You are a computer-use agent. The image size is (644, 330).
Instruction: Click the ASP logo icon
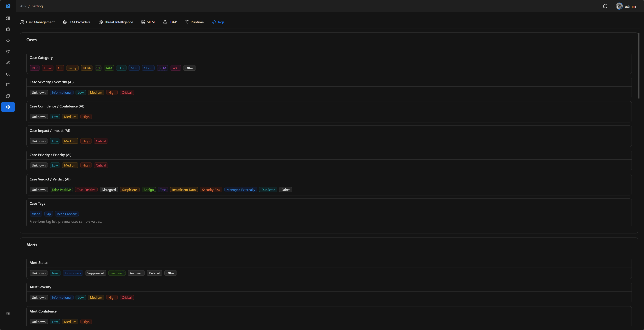click(x=8, y=6)
